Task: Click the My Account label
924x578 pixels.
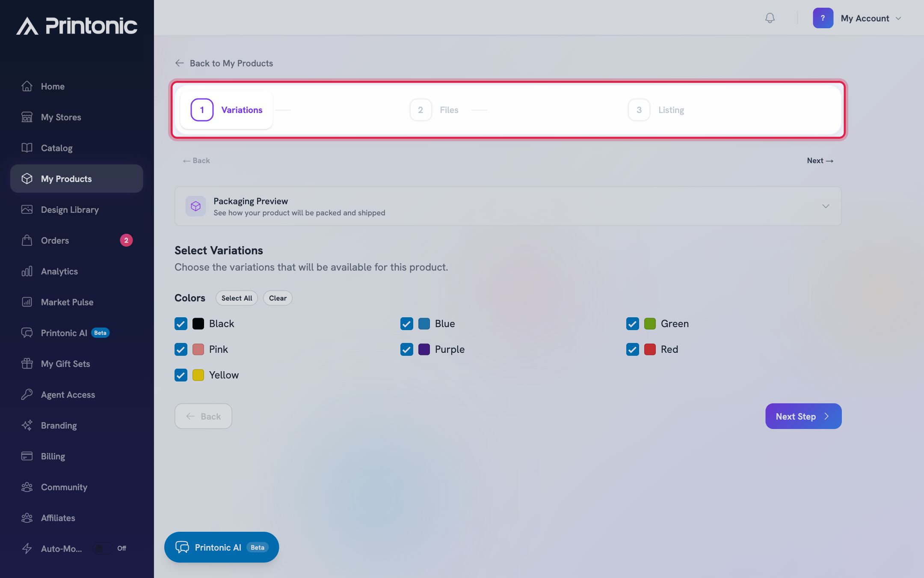Action: [x=865, y=18]
